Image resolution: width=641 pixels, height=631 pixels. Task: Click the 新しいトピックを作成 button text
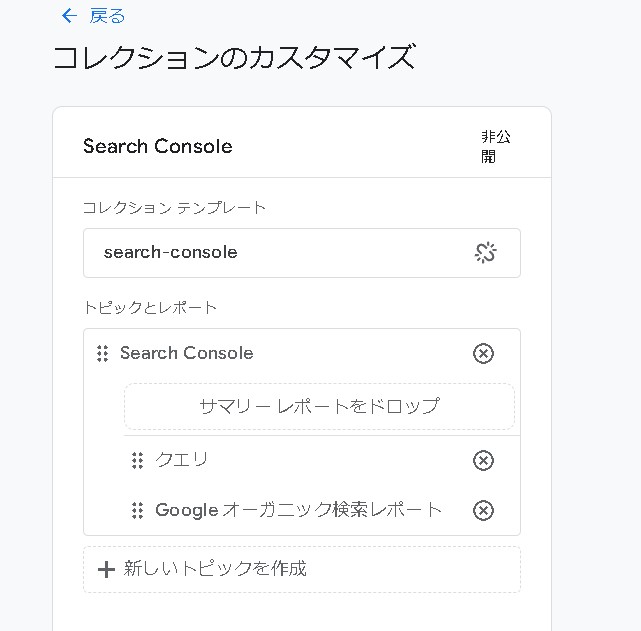tap(215, 569)
